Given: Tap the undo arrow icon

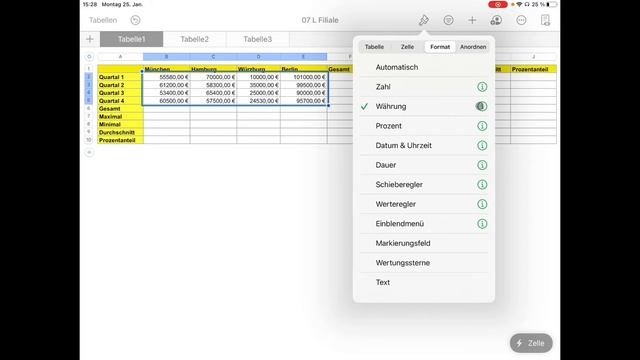Looking at the screenshot, I should [x=136, y=20].
